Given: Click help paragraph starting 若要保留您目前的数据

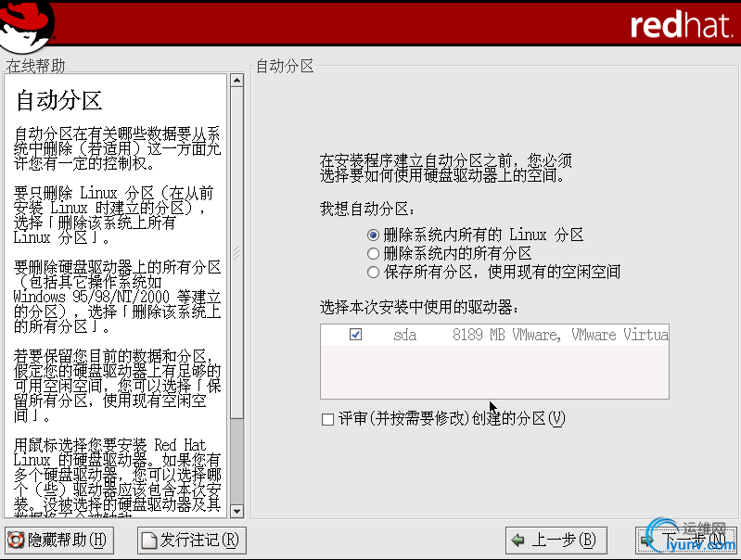Looking at the screenshot, I should click(117, 386).
